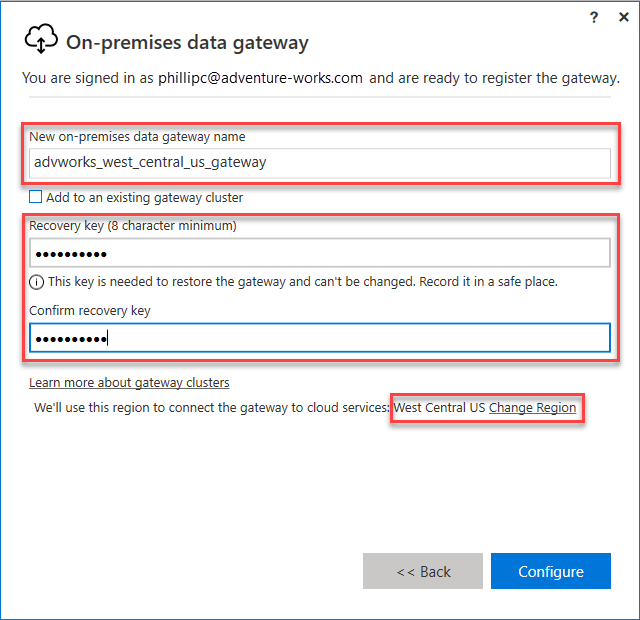Click the Recovery key (8 character minimum) label
Screen dimensions: 640x620
click(x=133, y=226)
